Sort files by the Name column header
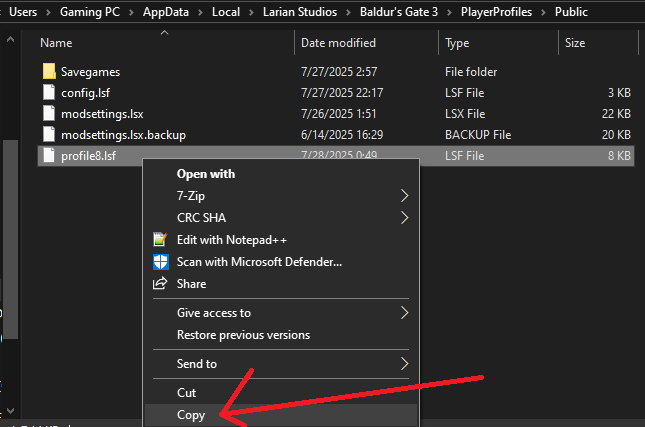 click(x=57, y=43)
